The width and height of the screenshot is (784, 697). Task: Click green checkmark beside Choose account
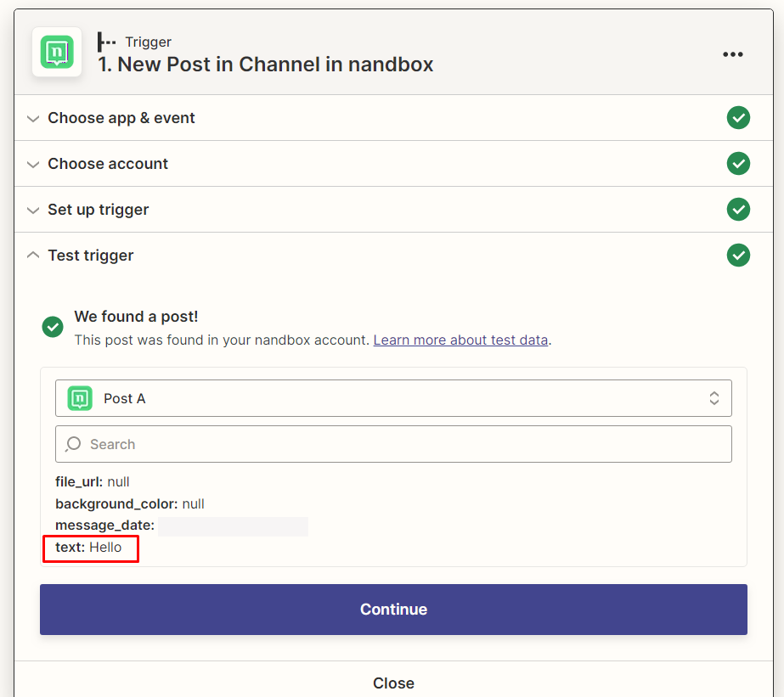(738, 164)
